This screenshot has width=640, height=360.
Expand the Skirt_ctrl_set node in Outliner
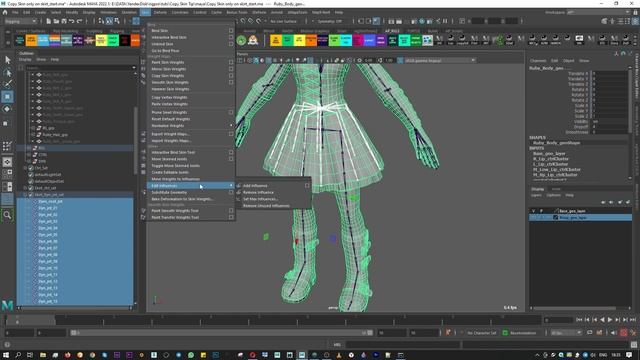25,188
